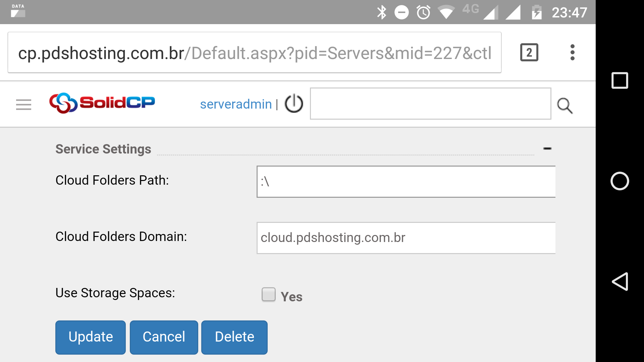Open the hamburger navigation menu
This screenshot has height=362, width=644.
click(23, 105)
